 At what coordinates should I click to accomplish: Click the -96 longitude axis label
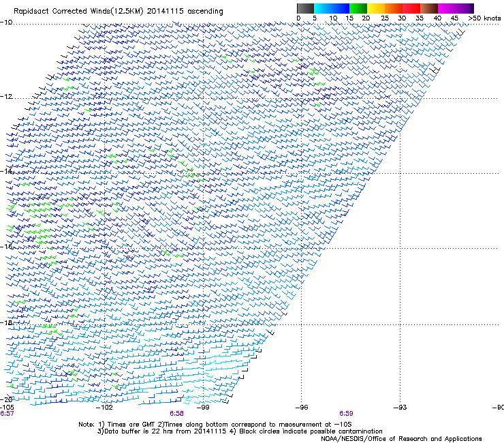[302, 408]
